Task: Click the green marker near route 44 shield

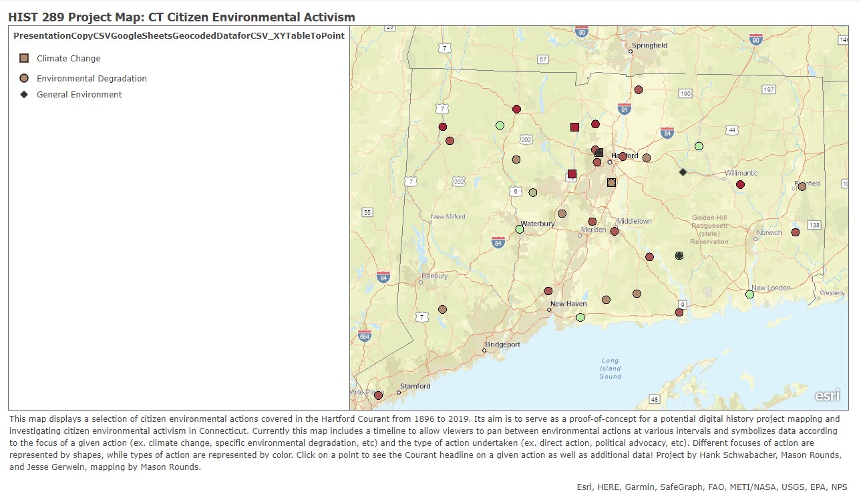Action: [699, 146]
